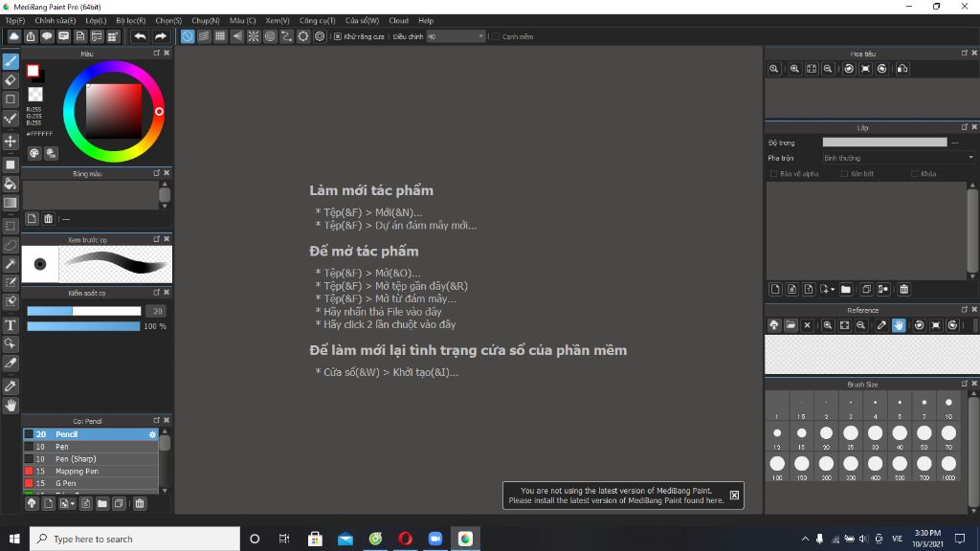Image resolution: width=980 pixels, height=551 pixels.
Task: Expand the add-layer arrow menu in the Lớp panel
Action: tap(833, 289)
